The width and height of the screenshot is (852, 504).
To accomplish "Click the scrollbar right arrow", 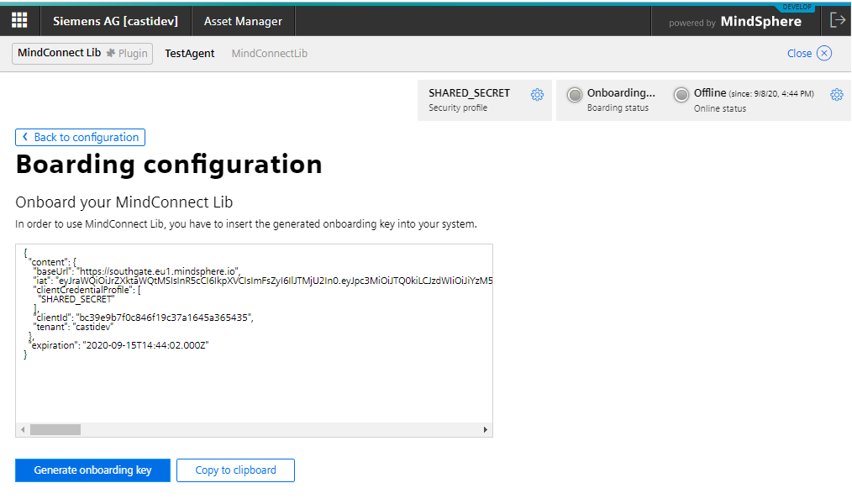I will click(485, 429).
